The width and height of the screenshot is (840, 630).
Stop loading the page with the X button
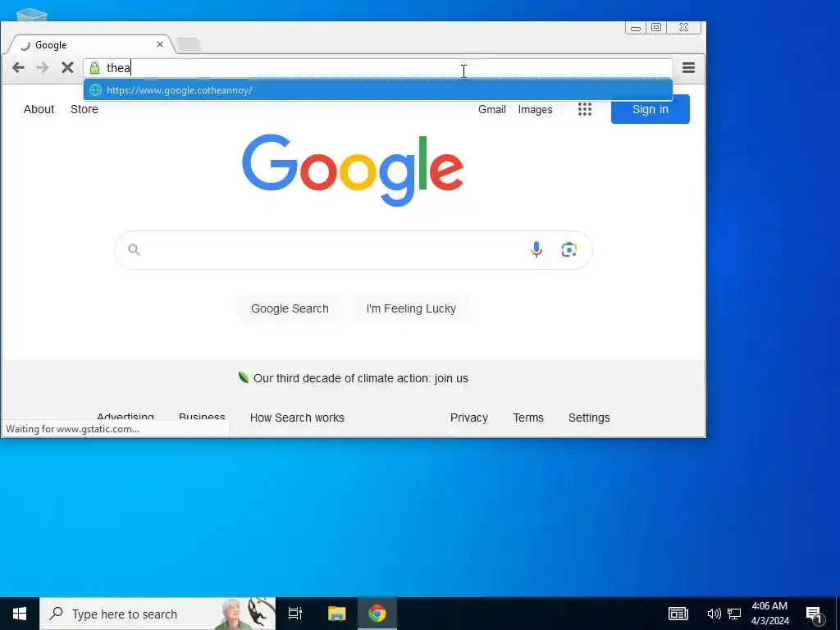tap(67, 67)
